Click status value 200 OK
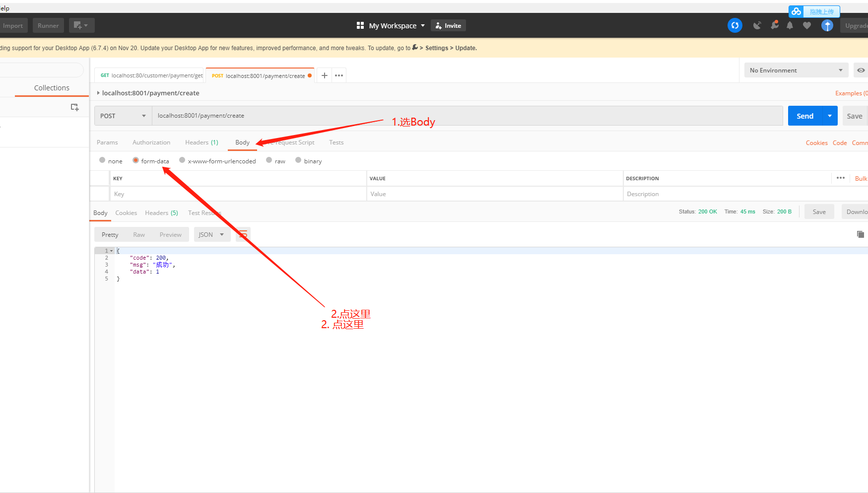This screenshot has height=493, width=868. coord(707,211)
